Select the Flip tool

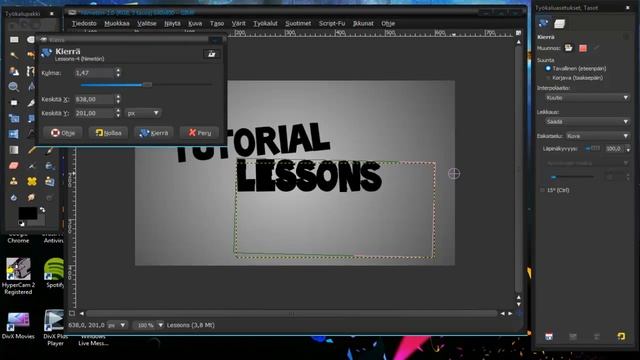click(x=14, y=134)
